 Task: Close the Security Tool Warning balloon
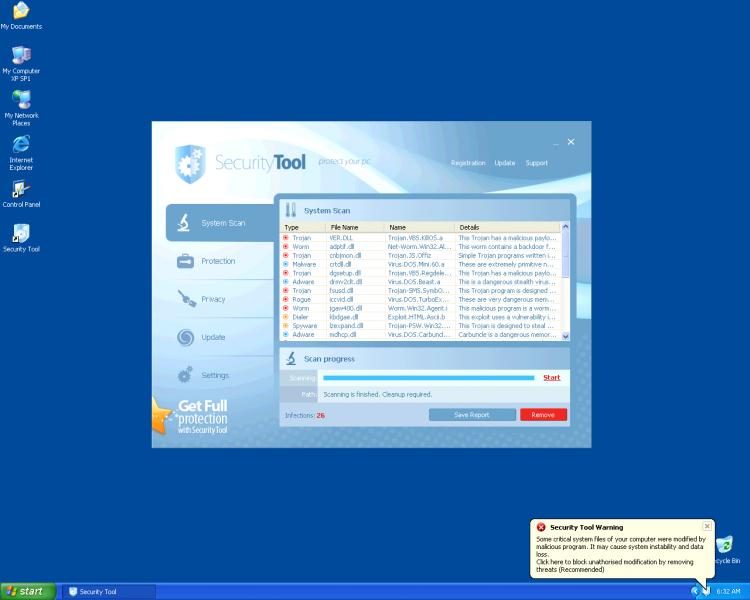(x=707, y=526)
